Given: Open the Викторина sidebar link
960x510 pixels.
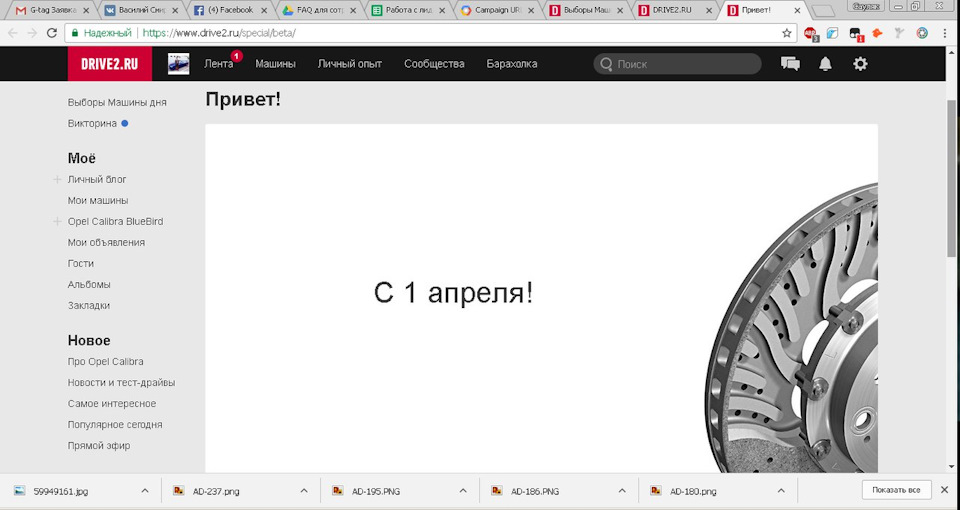Looking at the screenshot, I should [x=92, y=123].
